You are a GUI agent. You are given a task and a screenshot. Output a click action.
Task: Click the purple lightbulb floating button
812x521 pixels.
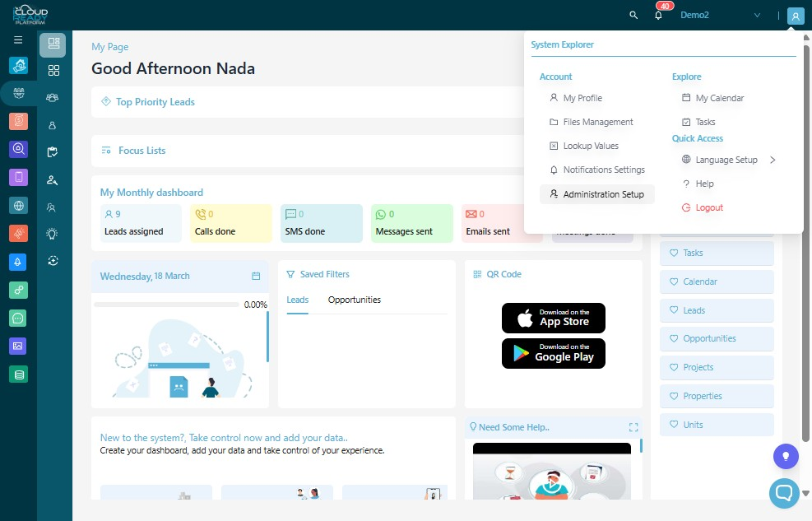tap(786, 456)
